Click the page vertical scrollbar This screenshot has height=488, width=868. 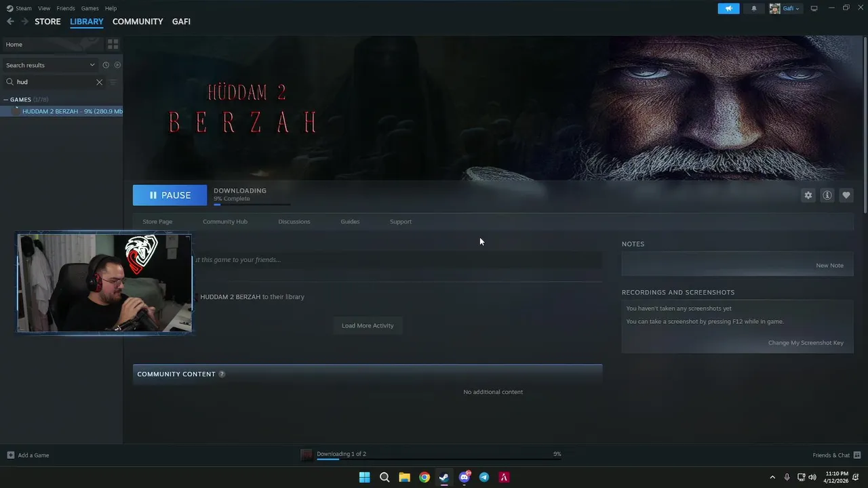[865, 125]
